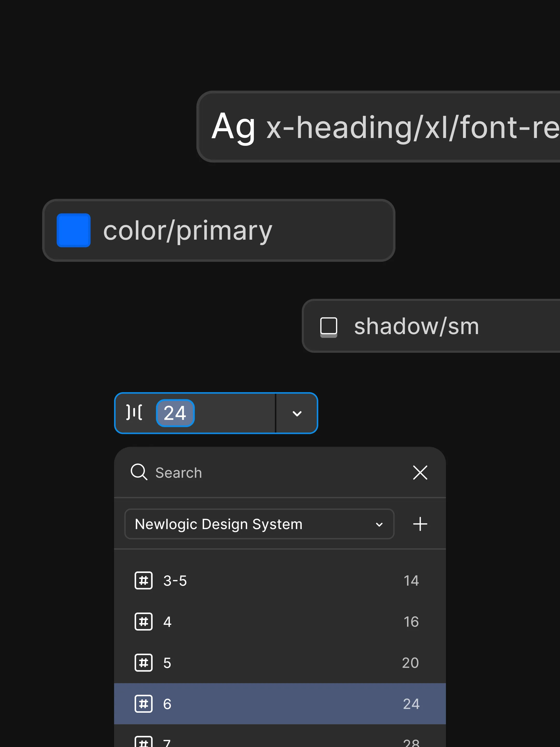The width and height of the screenshot is (560, 747).
Task: Click the number icon beside variable 4
Action: (x=143, y=621)
